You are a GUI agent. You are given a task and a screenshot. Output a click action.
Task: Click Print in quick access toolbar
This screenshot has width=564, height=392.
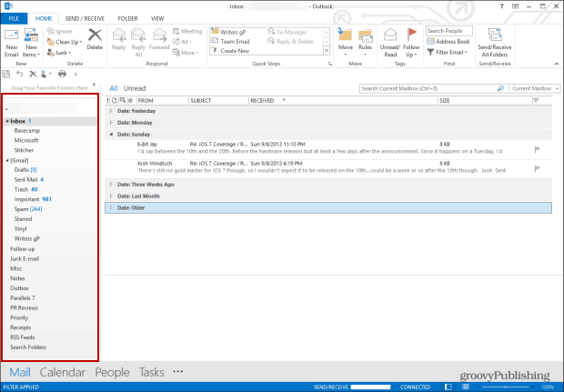pyautogui.click(x=62, y=74)
